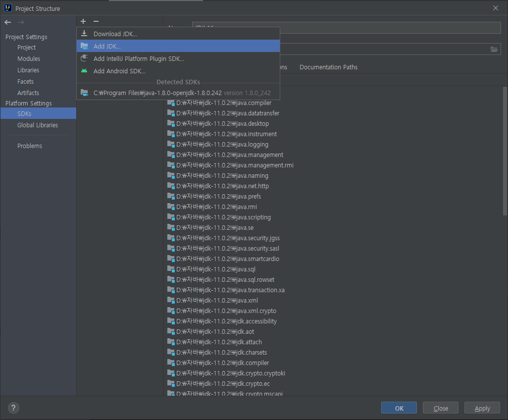
Task: Select Add JDK... from popup
Action: (x=178, y=46)
